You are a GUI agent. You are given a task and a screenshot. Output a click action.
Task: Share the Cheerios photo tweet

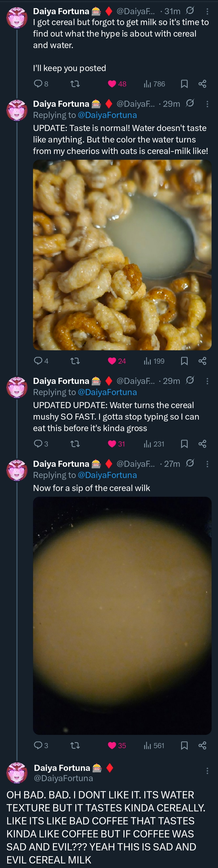[x=202, y=361]
